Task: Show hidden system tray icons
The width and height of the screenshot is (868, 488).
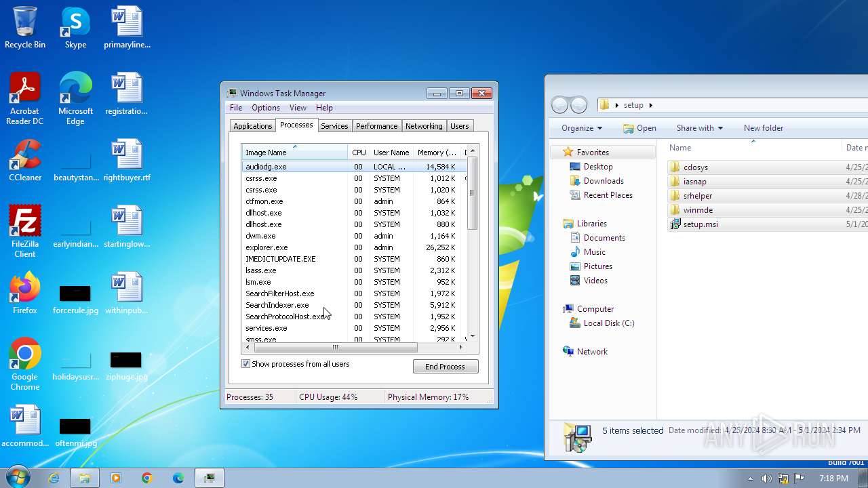Action: click(750, 479)
